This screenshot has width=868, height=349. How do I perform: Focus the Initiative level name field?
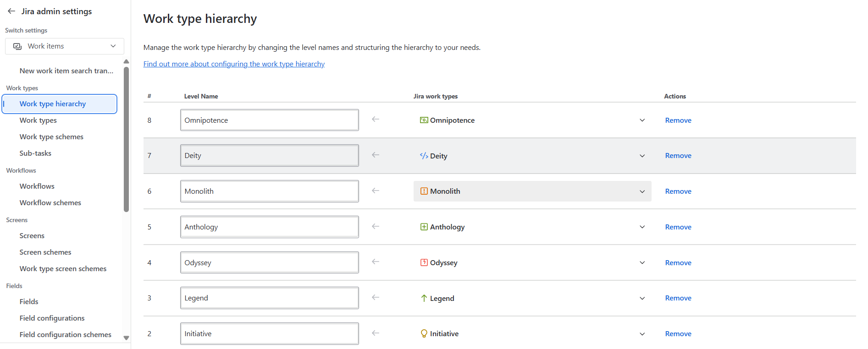pos(270,334)
